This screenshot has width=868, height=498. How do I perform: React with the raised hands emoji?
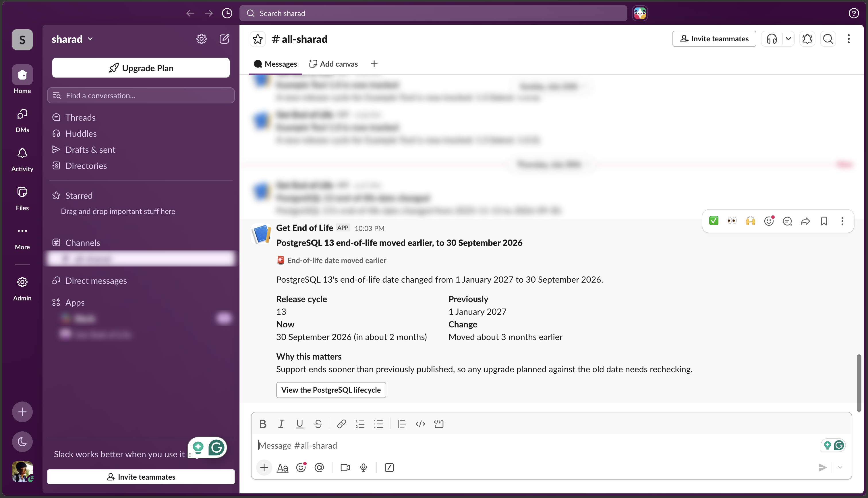pos(750,221)
